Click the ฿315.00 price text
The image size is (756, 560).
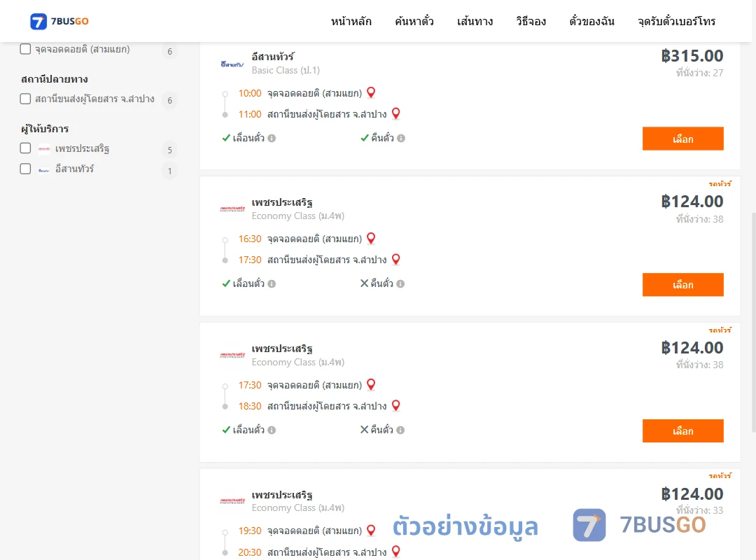[x=692, y=56]
